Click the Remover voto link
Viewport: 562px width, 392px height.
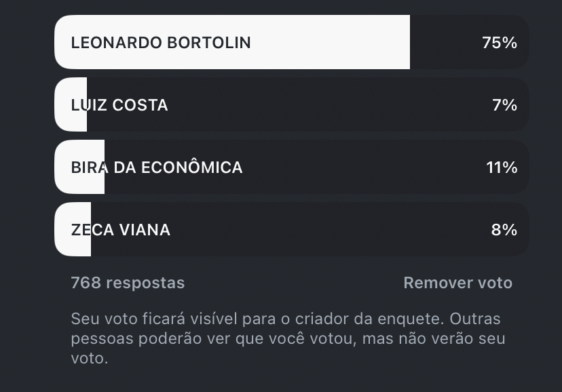tap(457, 283)
